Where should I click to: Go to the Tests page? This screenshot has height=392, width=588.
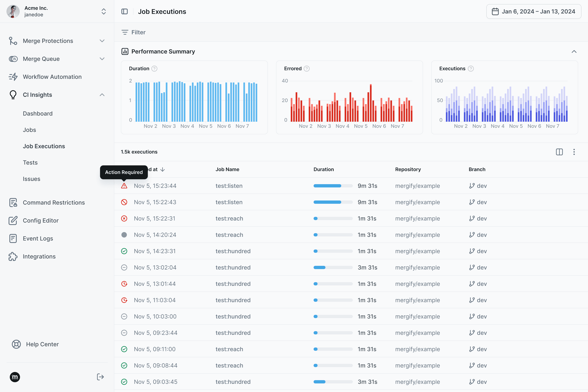tap(30, 163)
